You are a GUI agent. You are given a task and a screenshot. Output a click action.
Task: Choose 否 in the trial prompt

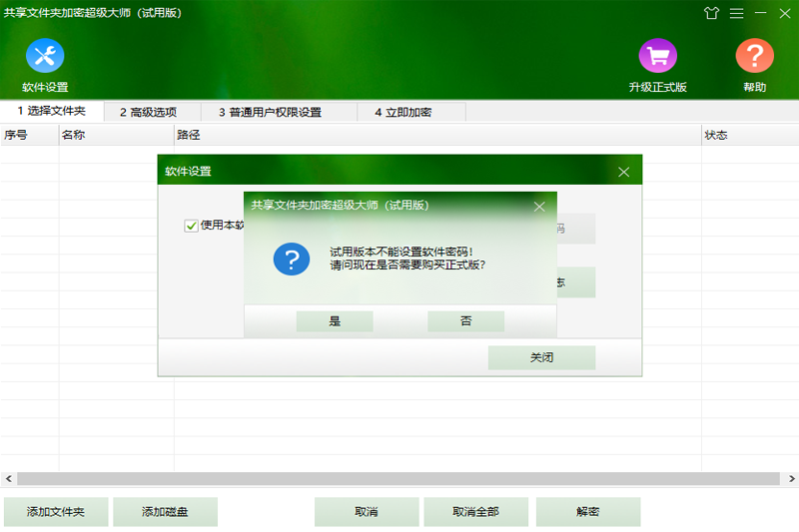pos(465,321)
